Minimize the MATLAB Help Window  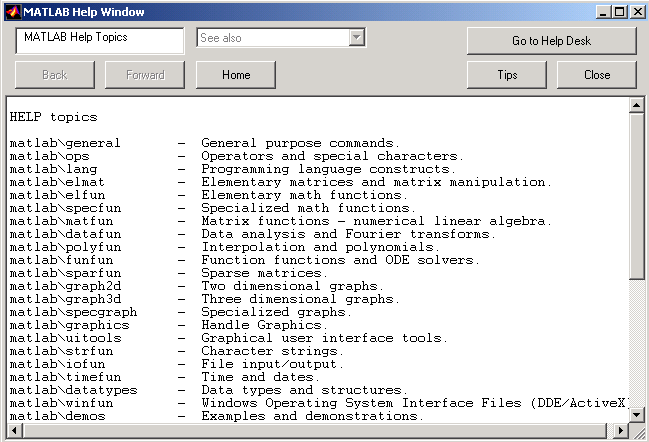click(603, 12)
